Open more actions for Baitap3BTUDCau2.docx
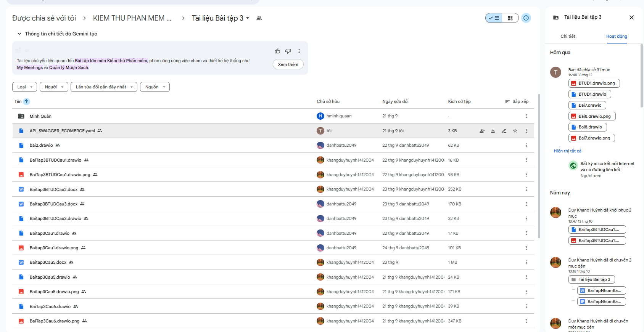644x332 pixels. coord(526,189)
